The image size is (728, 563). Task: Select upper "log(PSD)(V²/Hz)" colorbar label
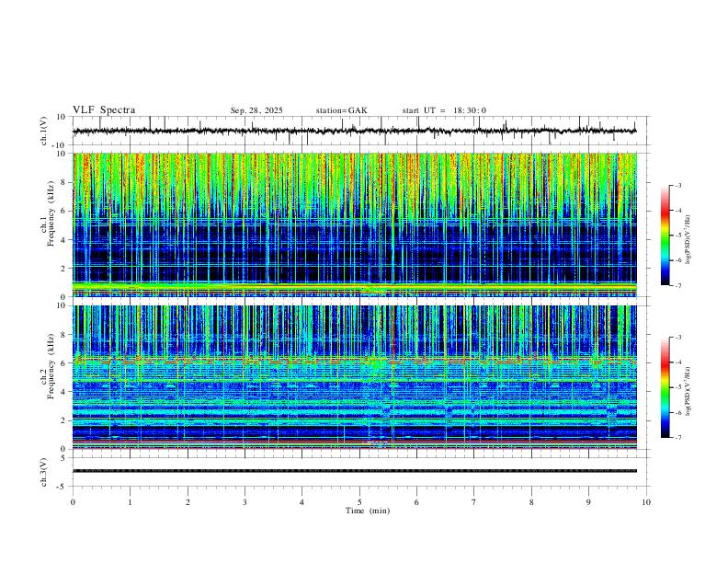pos(688,240)
